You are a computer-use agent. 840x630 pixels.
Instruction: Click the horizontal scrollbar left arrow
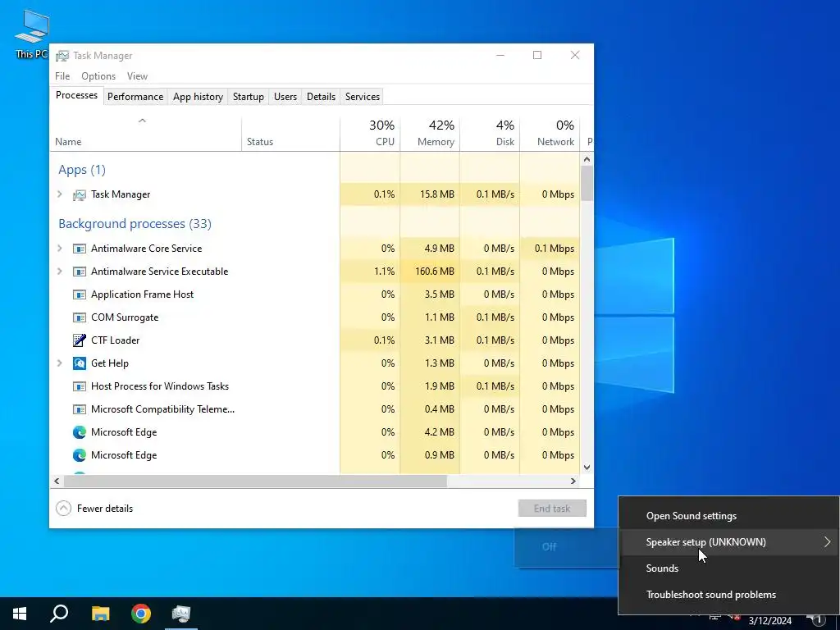coord(57,481)
